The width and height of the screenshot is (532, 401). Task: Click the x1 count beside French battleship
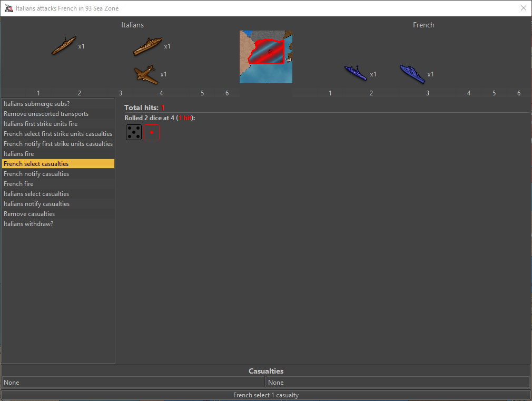pos(430,74)
